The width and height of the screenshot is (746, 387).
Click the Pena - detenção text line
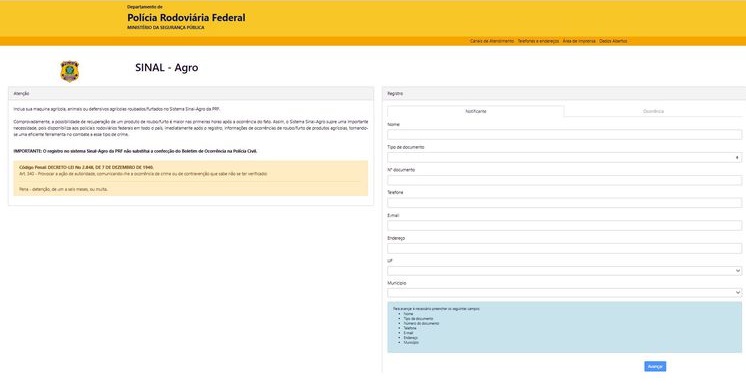coord(63,189)
